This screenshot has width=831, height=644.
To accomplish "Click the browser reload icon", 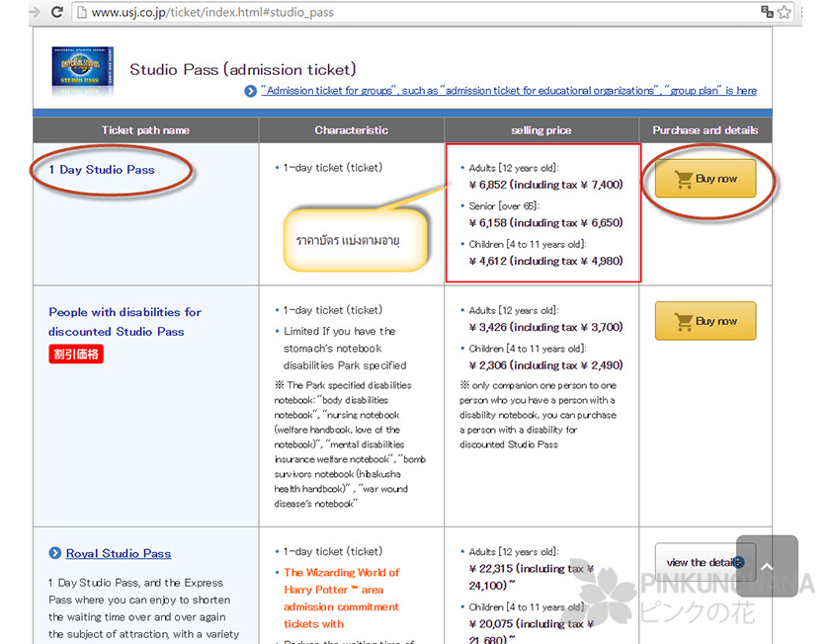I will coord(57,12).
